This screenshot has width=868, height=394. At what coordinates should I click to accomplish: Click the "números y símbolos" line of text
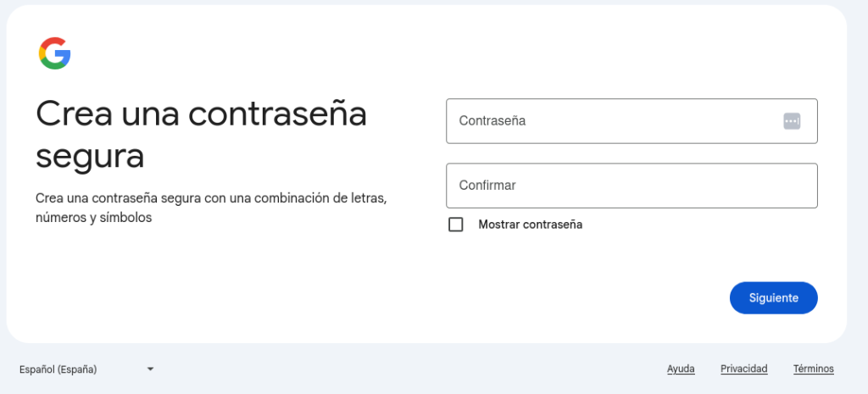tap(93, 218)
